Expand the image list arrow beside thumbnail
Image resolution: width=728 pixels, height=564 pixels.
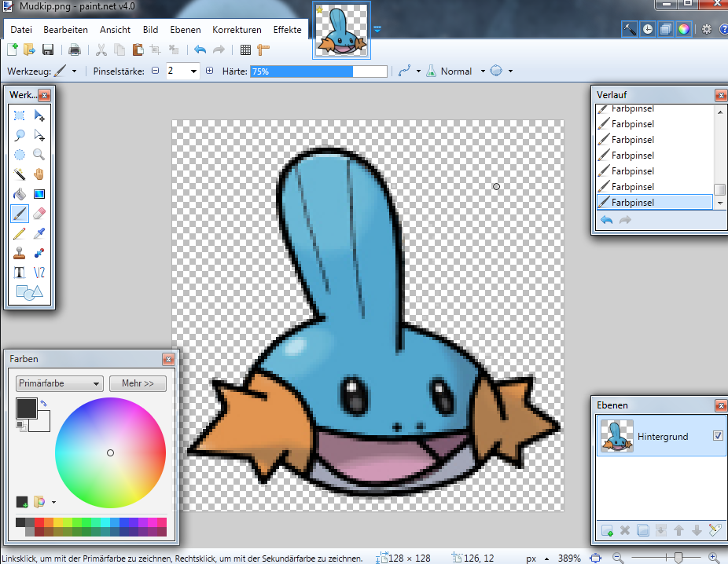point(377,29)
